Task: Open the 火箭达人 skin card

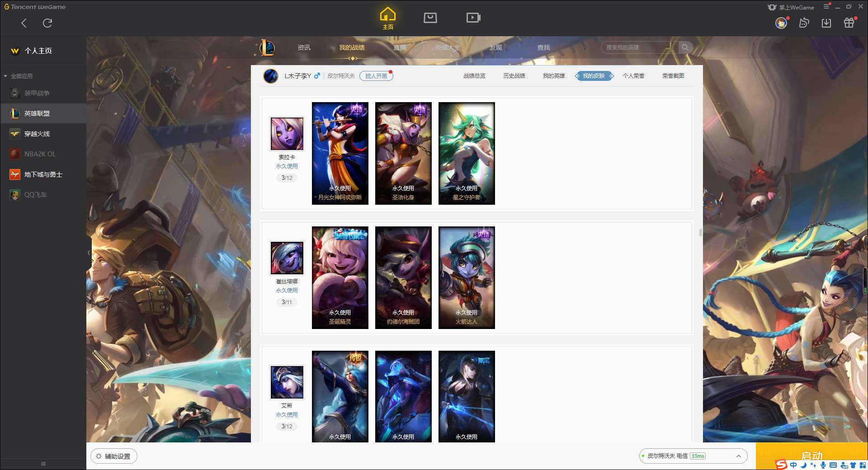Action: [x=467, y=277]
